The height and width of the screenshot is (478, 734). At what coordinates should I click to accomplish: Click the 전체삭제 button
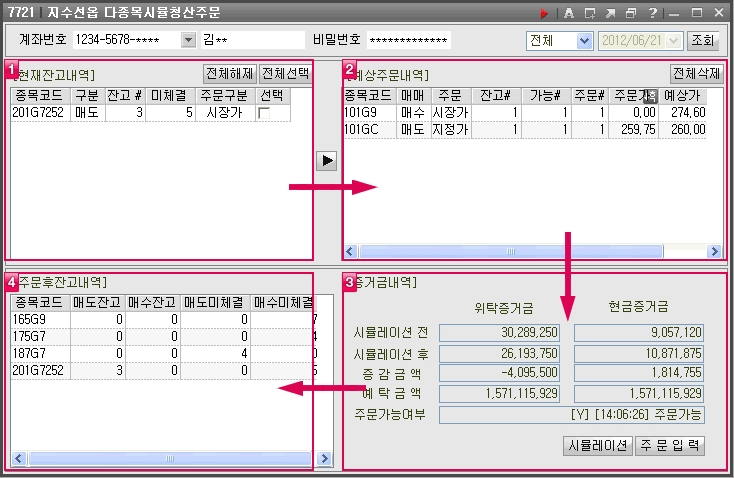pyautogui.click(x=696, y=74)
